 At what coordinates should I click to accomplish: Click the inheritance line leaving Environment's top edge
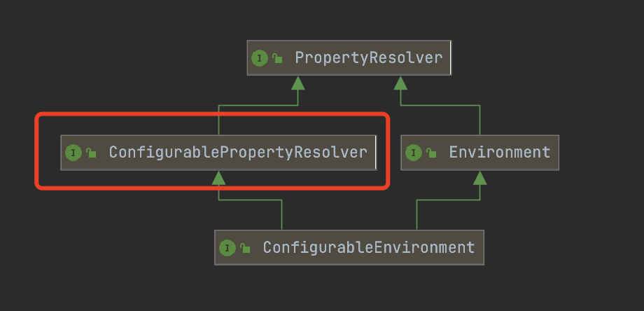(479, 120)
